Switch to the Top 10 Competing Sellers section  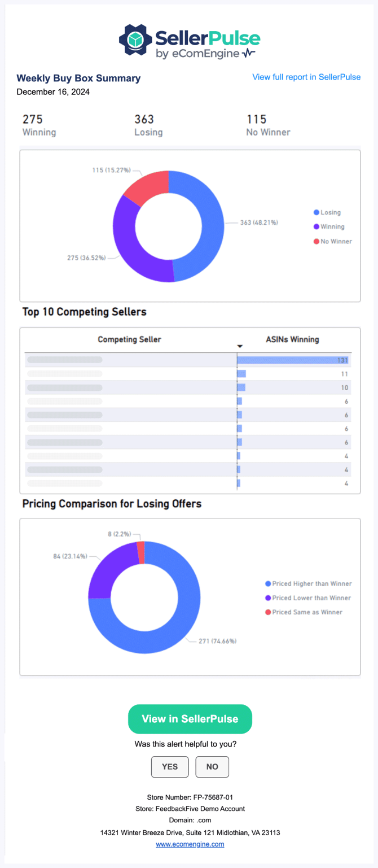pyautogui.click(x=85, y=311)
